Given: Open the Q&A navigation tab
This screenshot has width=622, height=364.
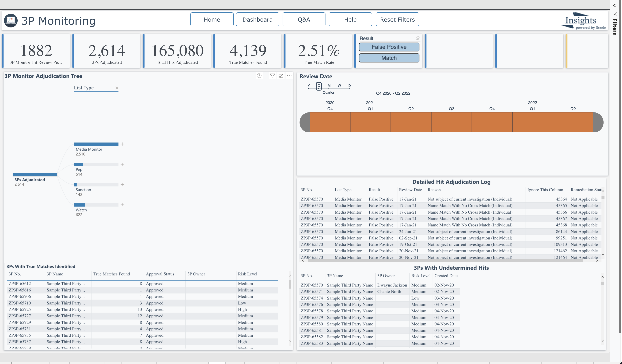Looking at the screenshot, I should pyautogui.click(x=304, y=20).
